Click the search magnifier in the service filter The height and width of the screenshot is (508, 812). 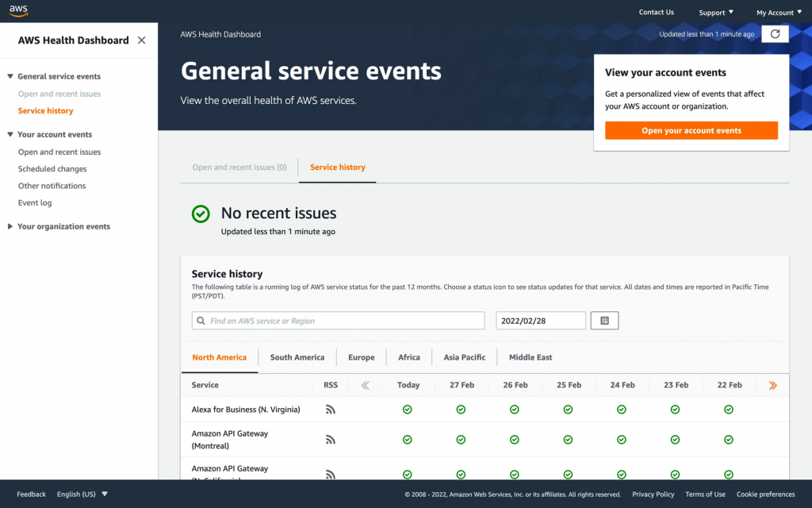pos(201,320)
